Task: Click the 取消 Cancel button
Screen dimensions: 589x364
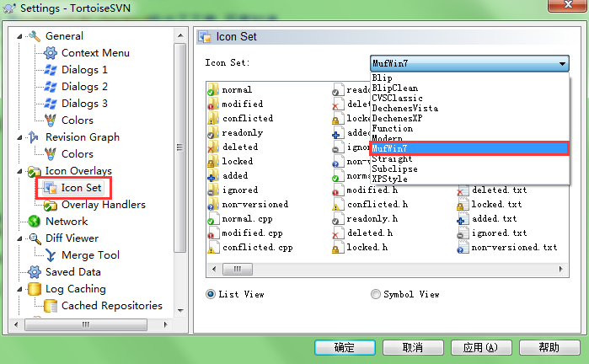Action: (x=413, y=347)
